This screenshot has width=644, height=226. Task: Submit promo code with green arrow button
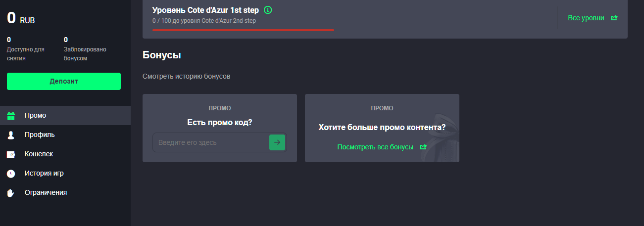coord(277,142)
